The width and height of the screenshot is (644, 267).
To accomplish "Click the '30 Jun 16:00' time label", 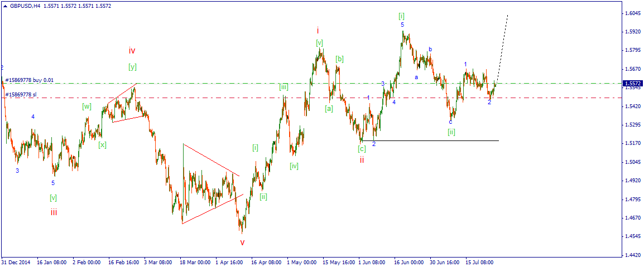I will [445, 261].
